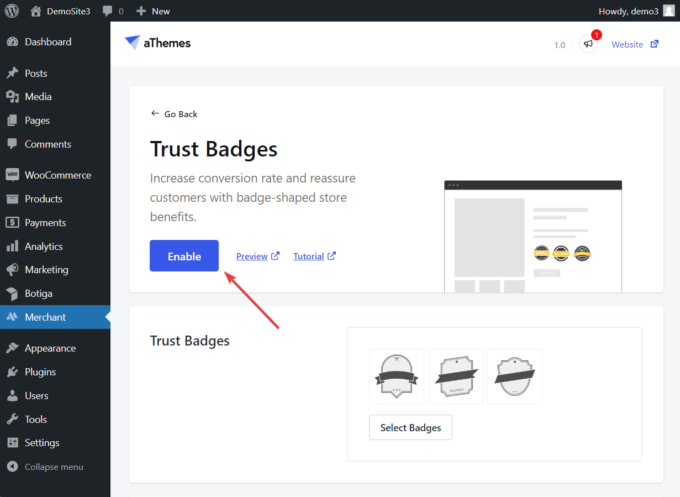Click the Trust Badges settings label
Image resolution: width=680 pixels, height=497 pixels.
[x=190, y=341]
